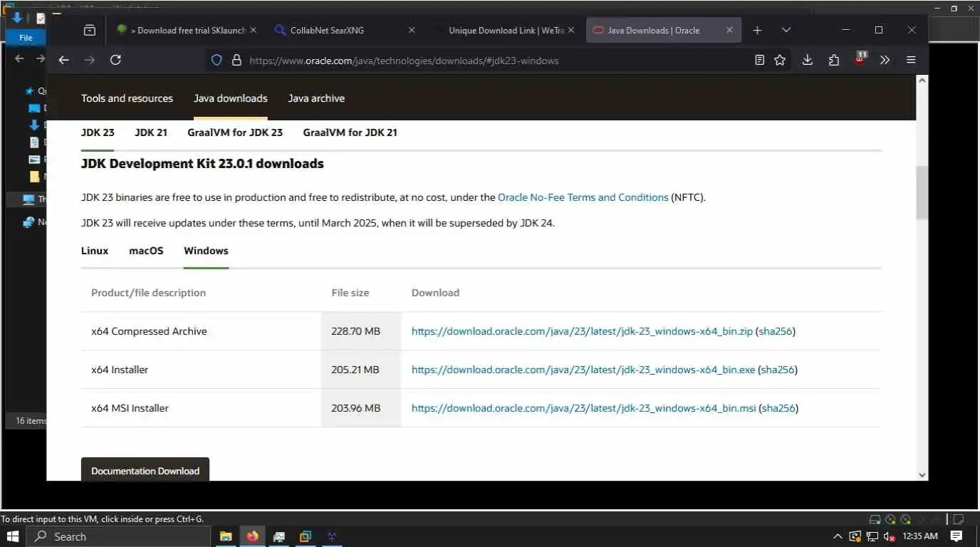Select the Windows platform tab

(x=206, y=251)
